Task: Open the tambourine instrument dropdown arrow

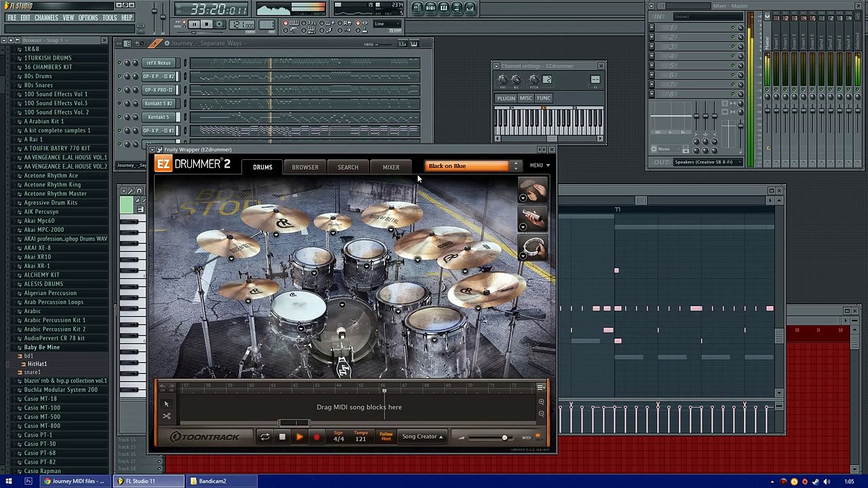Action: click(x=523, y=257)
